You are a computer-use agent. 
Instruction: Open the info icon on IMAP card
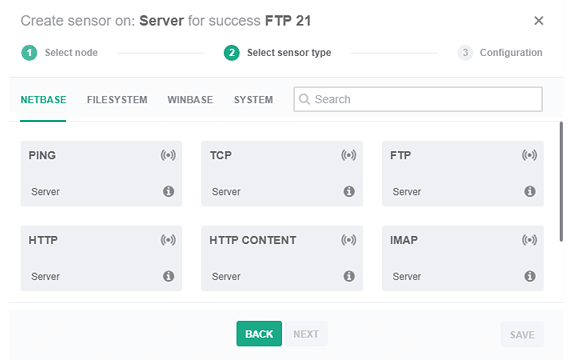(x=530, y=276)
